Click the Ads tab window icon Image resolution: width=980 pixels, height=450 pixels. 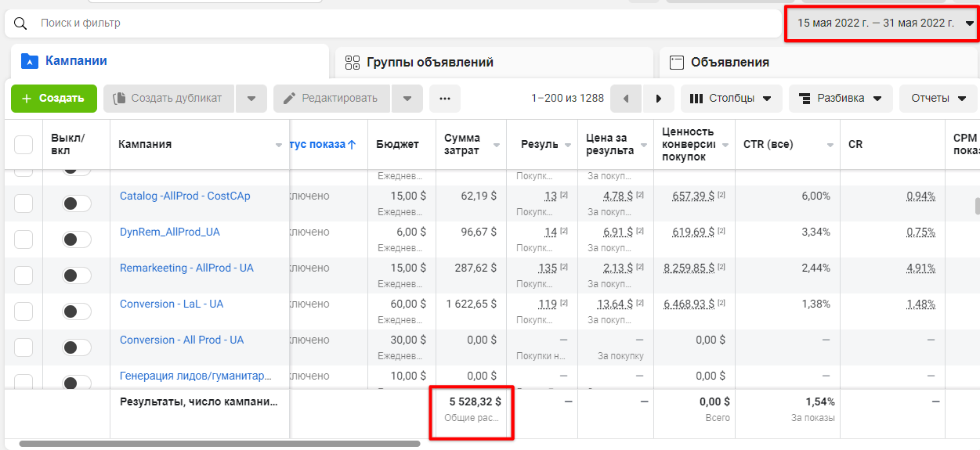coord(677,63)
